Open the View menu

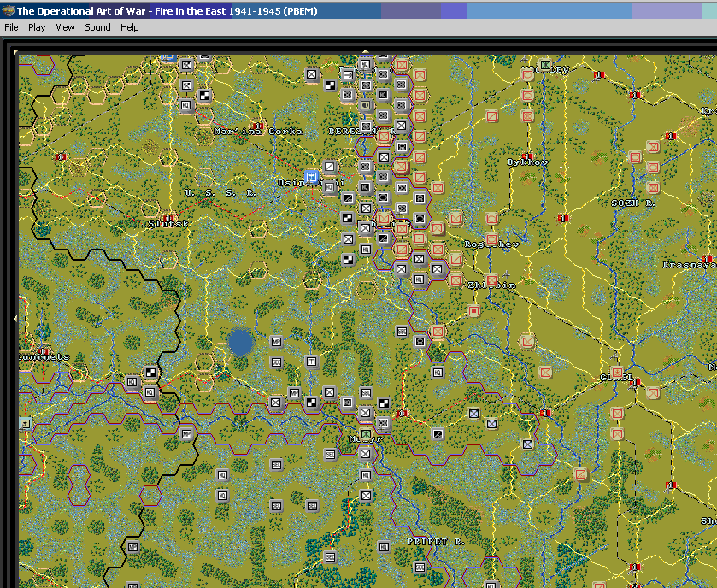pyautogui.click(x=65, y=27)
